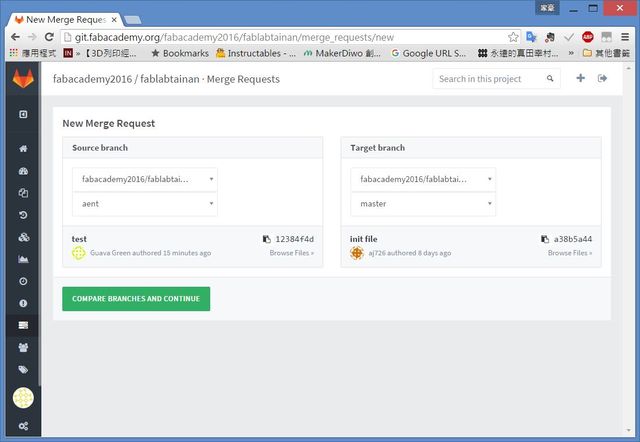Click the Google Translate extension icon
This screenshot has width=640, height=442.
click(x=531, y=37)
